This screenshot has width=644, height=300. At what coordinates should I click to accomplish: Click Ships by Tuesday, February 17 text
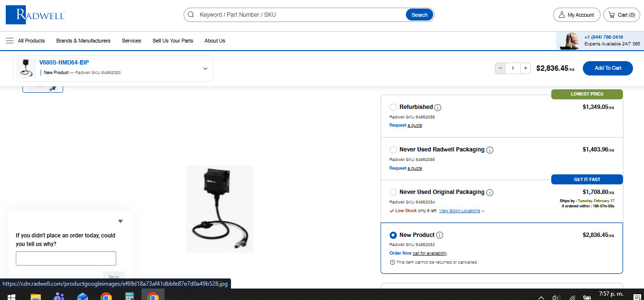[587, 201]
